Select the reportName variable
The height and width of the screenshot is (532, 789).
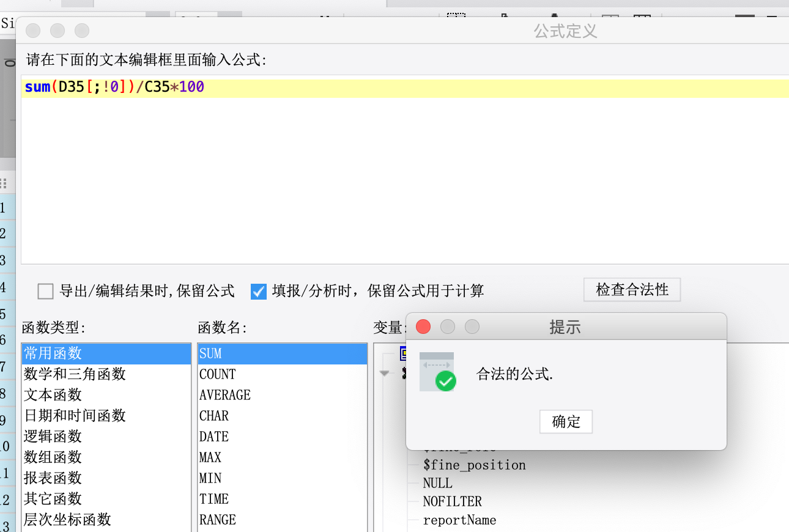459,520
